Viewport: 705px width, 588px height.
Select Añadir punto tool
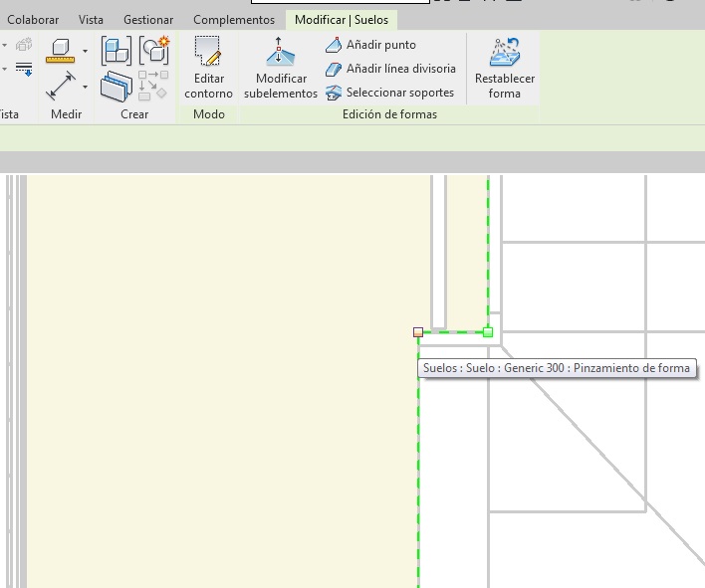tap(370, 45)
